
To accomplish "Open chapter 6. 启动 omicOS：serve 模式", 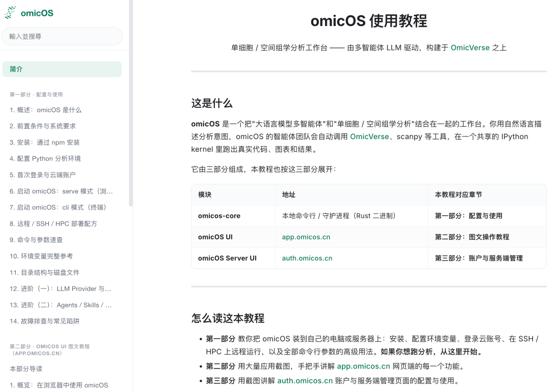I will [x=62, y=191].
